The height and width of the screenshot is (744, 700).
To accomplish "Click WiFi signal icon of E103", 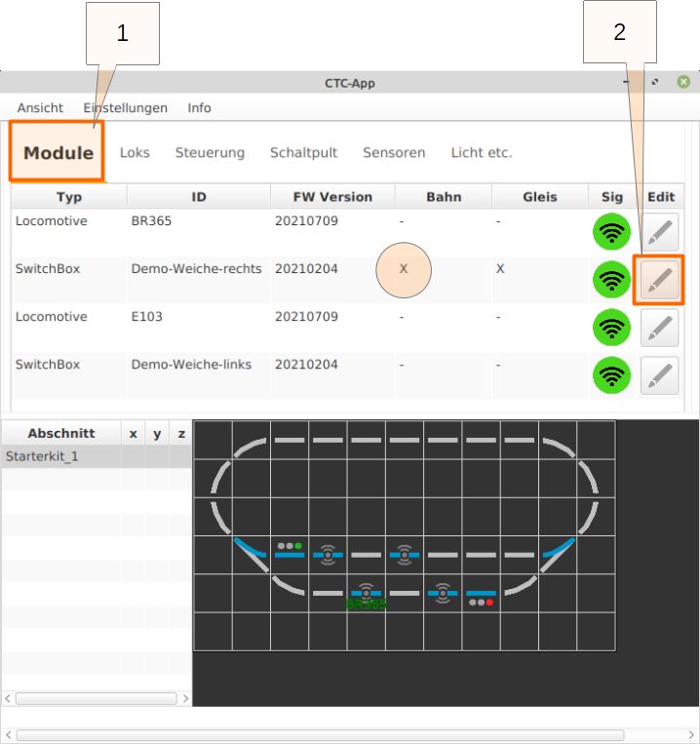I will (x=612, y=328).
